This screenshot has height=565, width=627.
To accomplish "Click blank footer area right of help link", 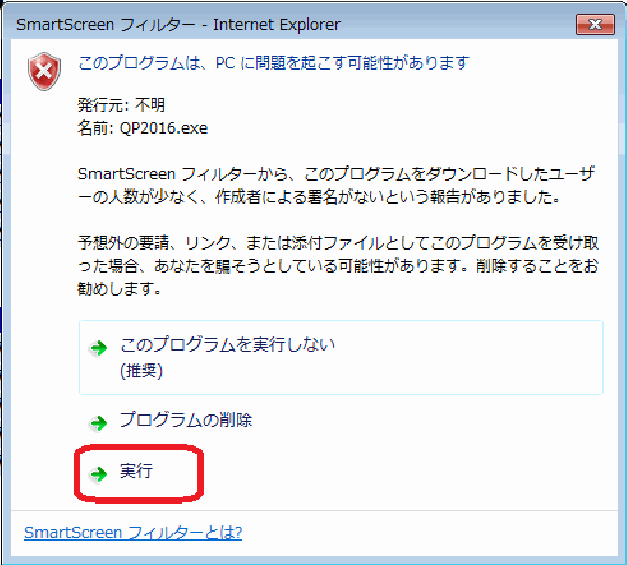I will click(x=430, y=532).
